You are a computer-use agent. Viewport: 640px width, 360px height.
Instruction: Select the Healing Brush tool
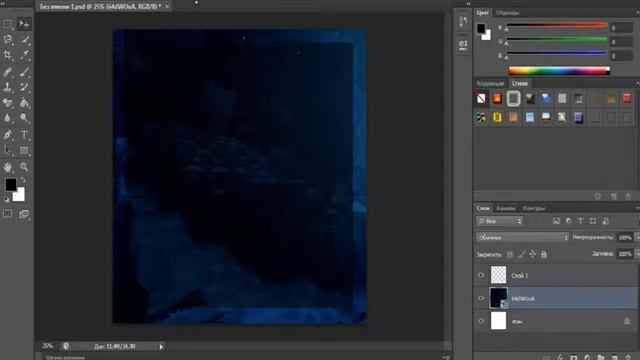tap(8, 72)
